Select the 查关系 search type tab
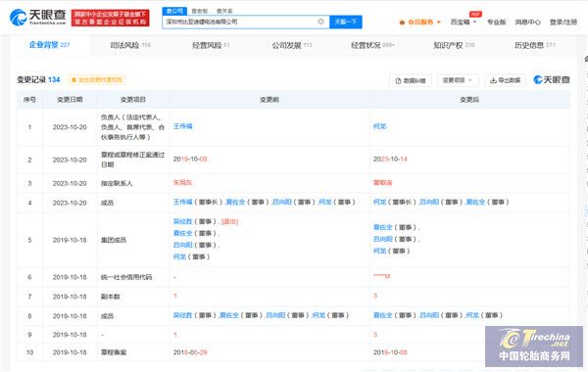Viewport: 588px width, 372px height. coord(224,11)
